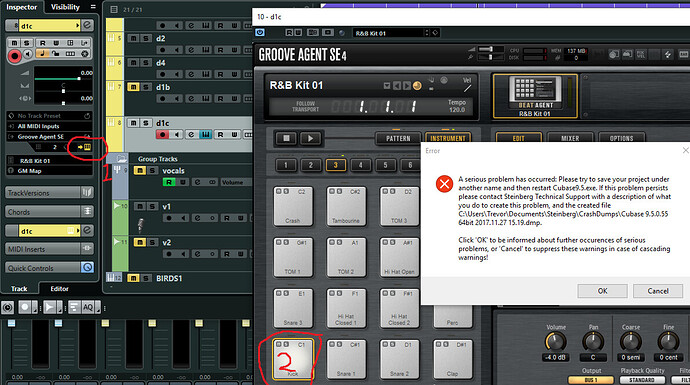Open the No Track Preset selector
The width and height of the screenshot is (690, 385).
point(49,116)
